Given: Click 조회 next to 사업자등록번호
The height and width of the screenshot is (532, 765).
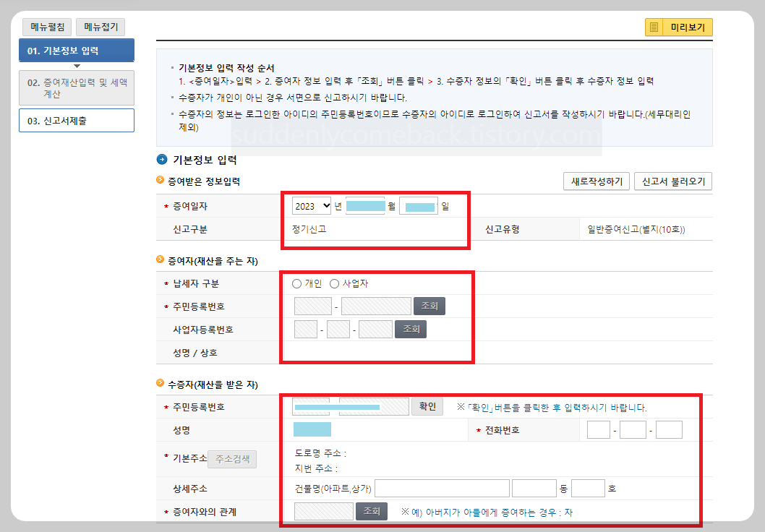Looking at the screenshot, I should pos(411,329).
